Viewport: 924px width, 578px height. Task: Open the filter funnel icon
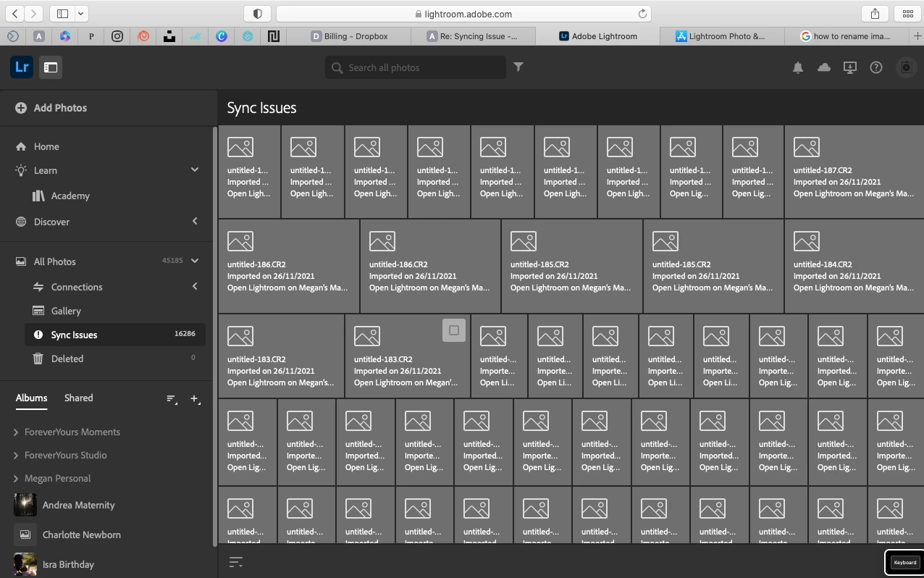point(518,67)
